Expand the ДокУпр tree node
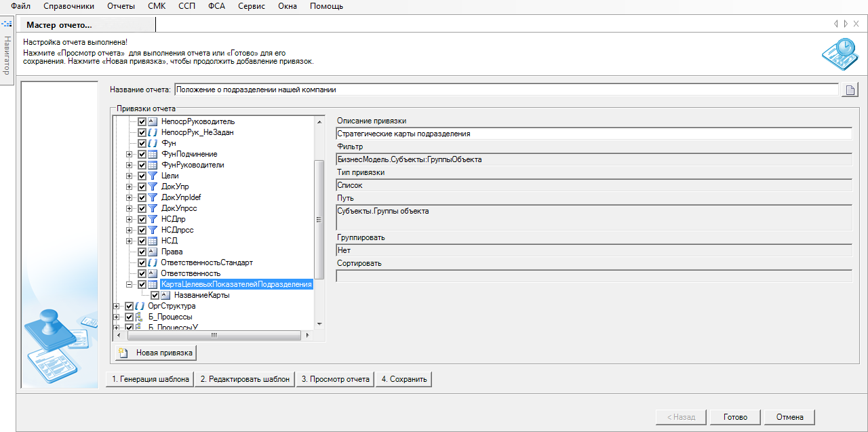Image resolution: width=868 pixels, height=432 pixels. click(130, 186)
